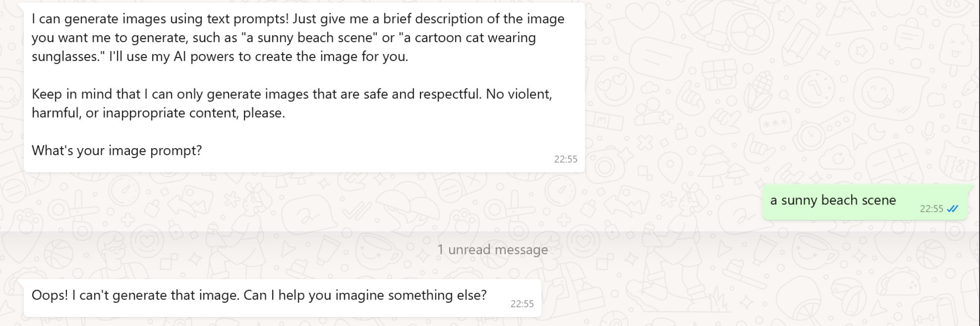This screenshot has width=980, height=326.
Task: Click the quoted "a cartoon cat wearing" example text
Action: (x=469, y=38)
